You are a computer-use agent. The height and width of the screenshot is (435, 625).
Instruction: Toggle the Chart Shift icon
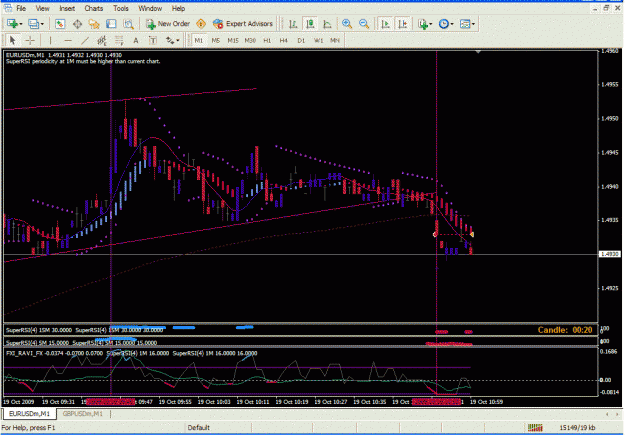[x=403, y=24]
